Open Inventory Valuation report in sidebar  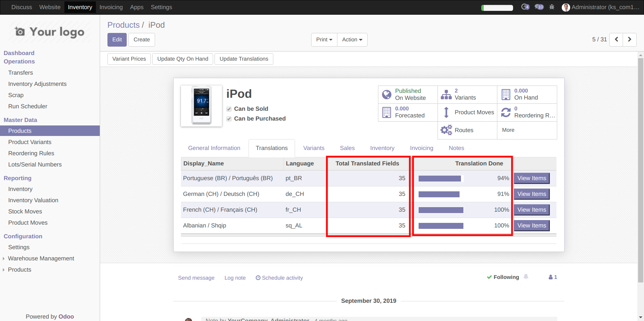[33, 200]
